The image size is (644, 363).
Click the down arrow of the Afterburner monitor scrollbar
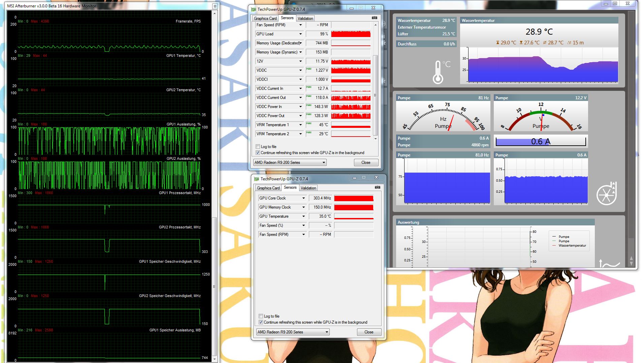214,359
